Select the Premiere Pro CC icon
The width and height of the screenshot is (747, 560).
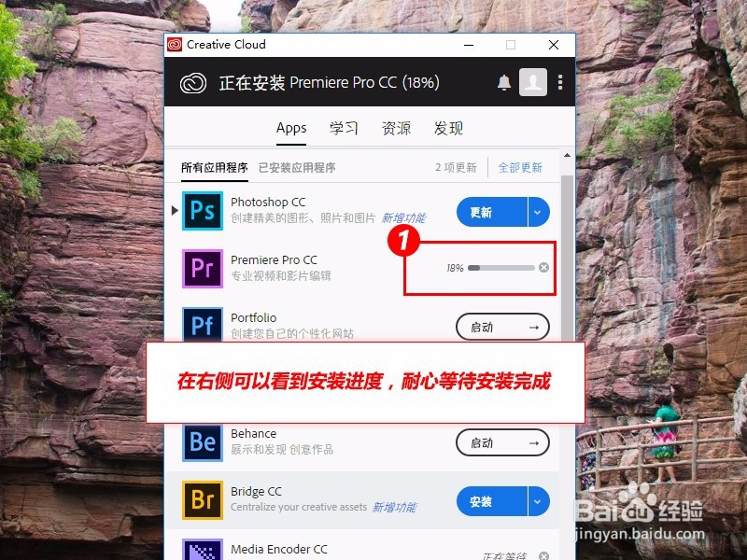tap(202, 270)
